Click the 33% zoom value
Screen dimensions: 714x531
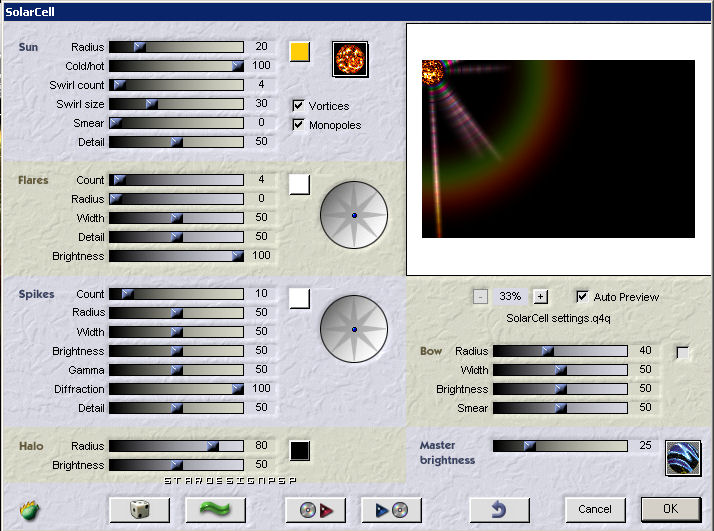[510, 296]
